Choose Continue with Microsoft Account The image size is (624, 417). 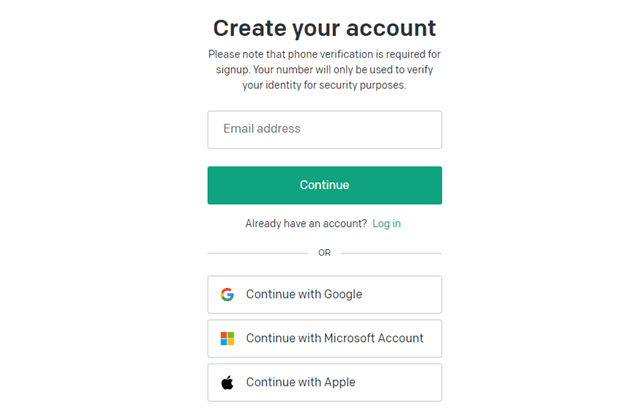pyautogui.click(x=324, y=339)
